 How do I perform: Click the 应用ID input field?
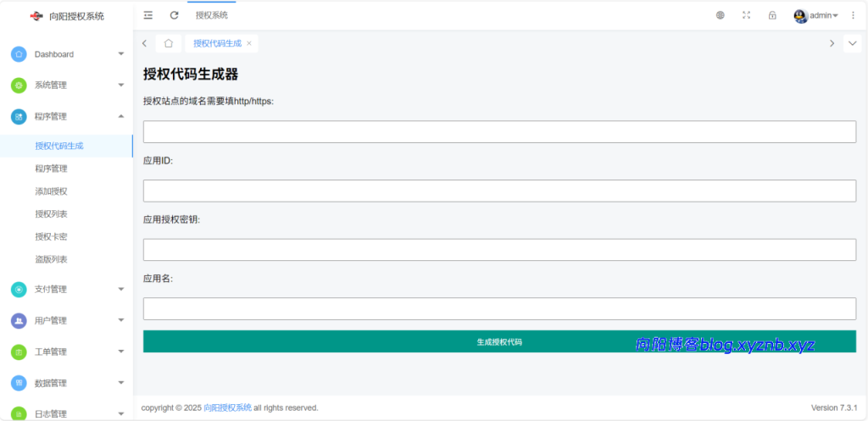(x=499, y=191)
